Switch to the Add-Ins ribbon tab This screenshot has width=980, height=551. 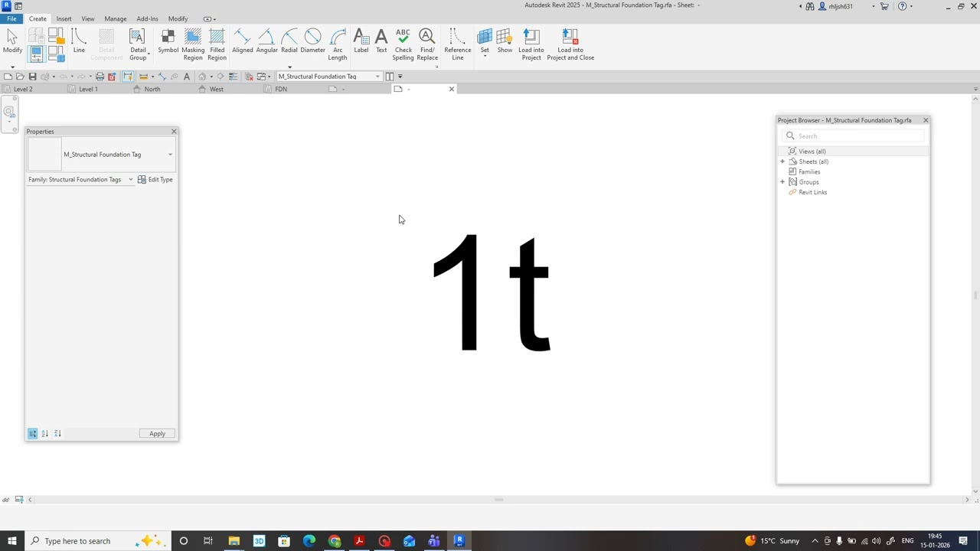point(147,18)
